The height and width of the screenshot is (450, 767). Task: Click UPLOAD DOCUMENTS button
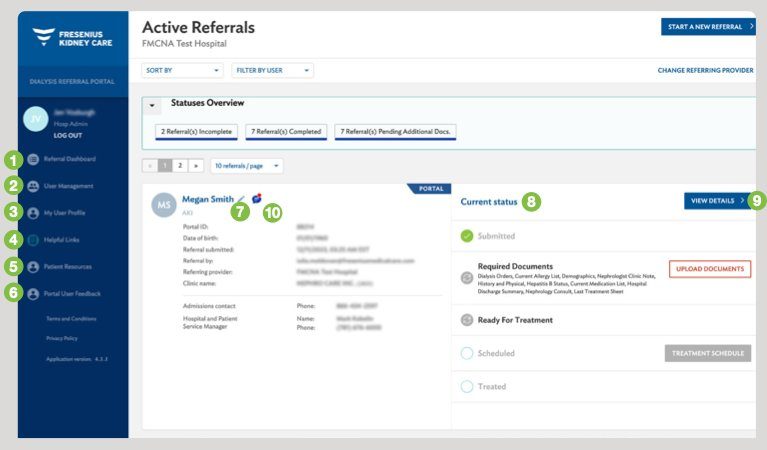(x=710, y=269)
